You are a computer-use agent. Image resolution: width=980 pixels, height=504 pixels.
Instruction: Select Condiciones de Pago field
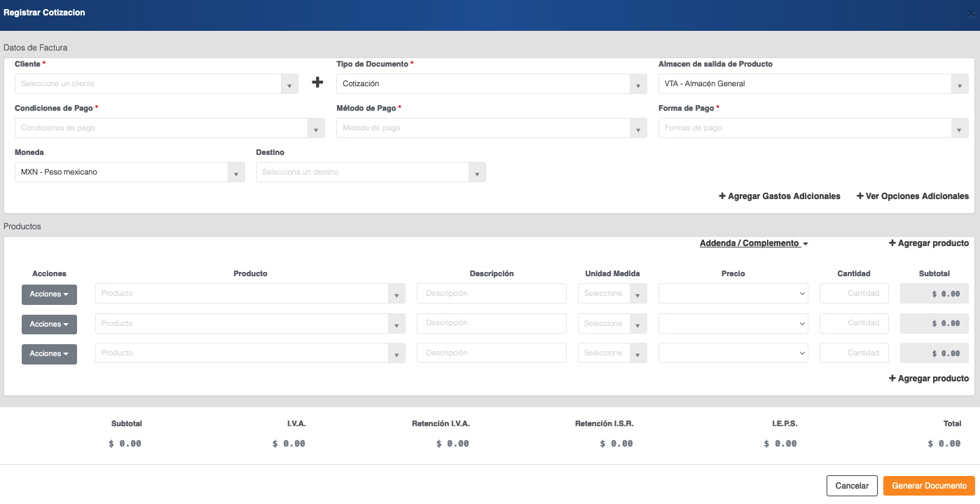coord(169,128)
